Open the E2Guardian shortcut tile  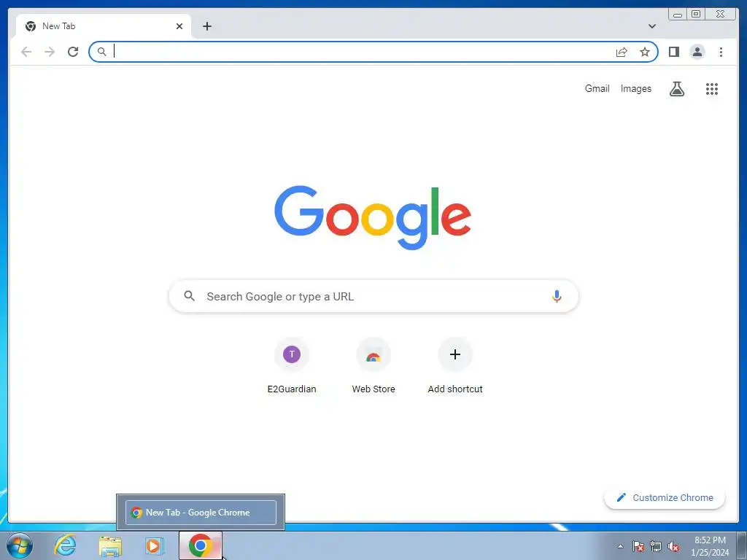tap(292, 365)
